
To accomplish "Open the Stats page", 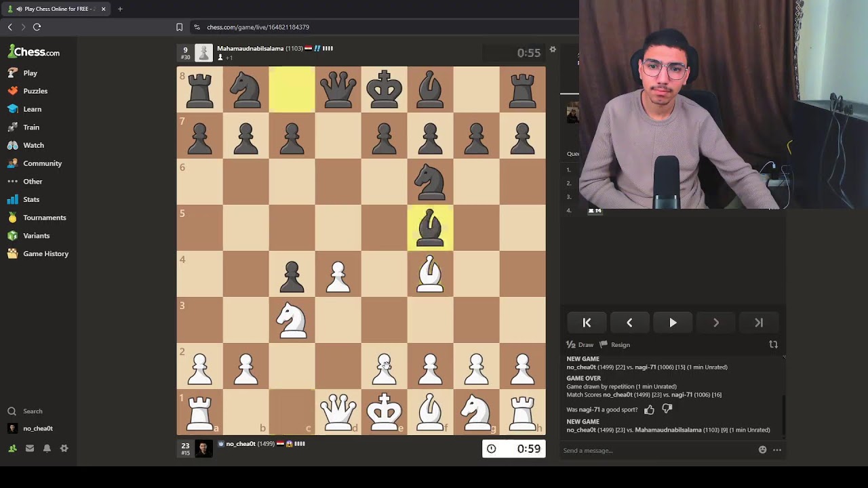I will (24, 199).
